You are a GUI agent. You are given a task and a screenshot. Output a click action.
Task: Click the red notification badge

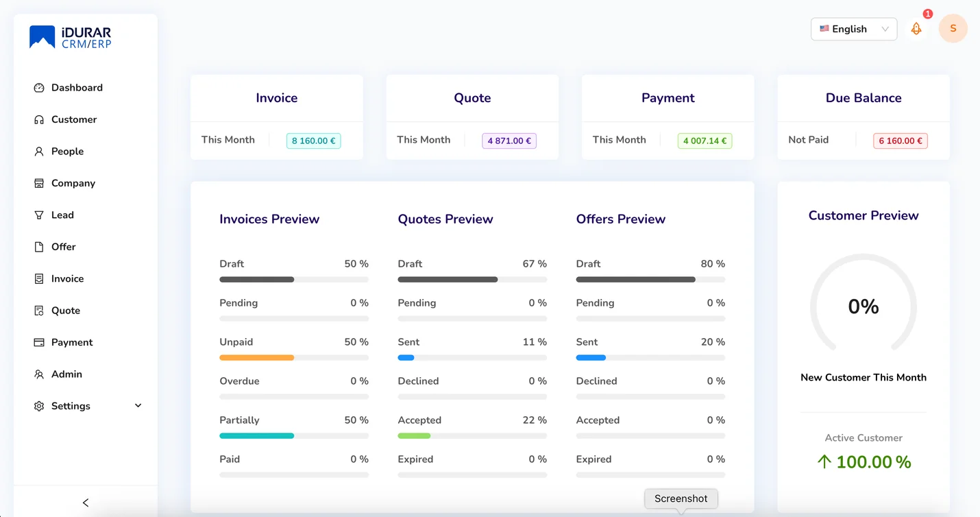point(928,14)
